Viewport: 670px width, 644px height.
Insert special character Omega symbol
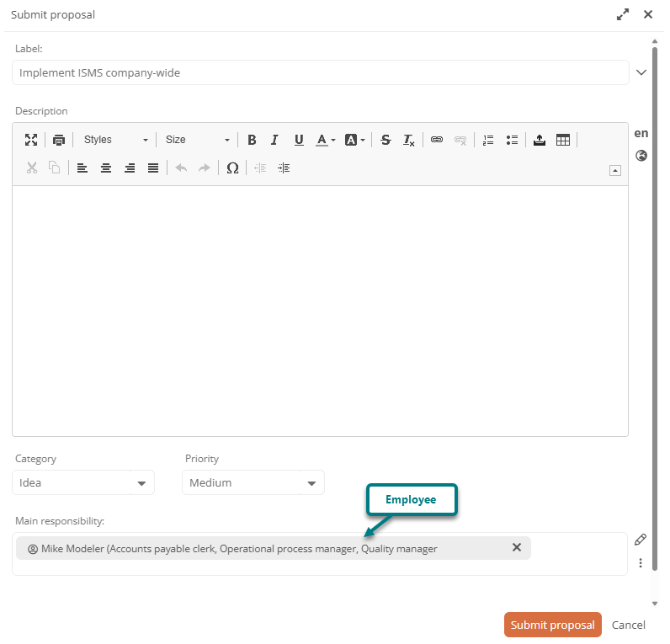[x=232, y=168]
